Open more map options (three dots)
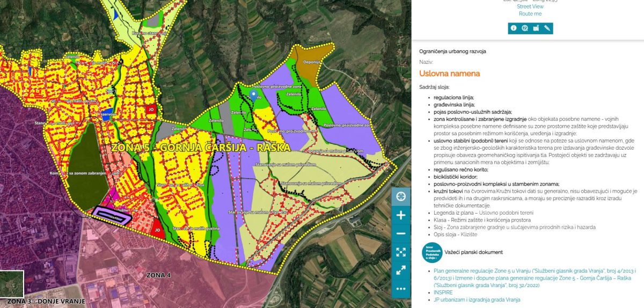The image size is (644, 308). click(401, 289)
